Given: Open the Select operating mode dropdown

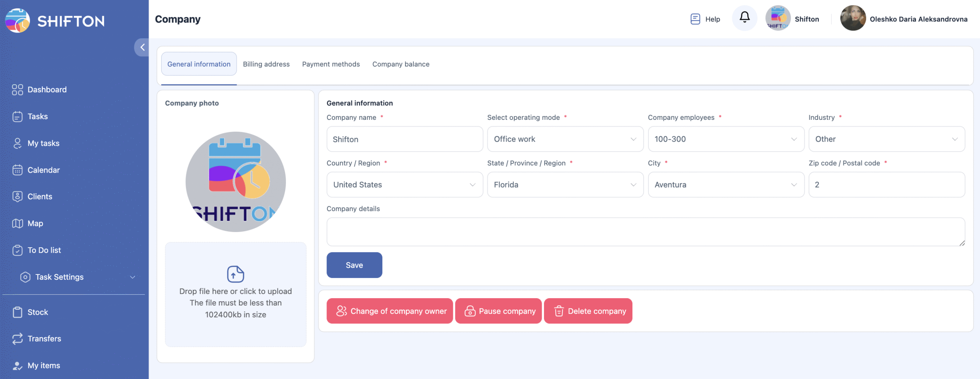Looking at the screenshot, I should [565, 139].
